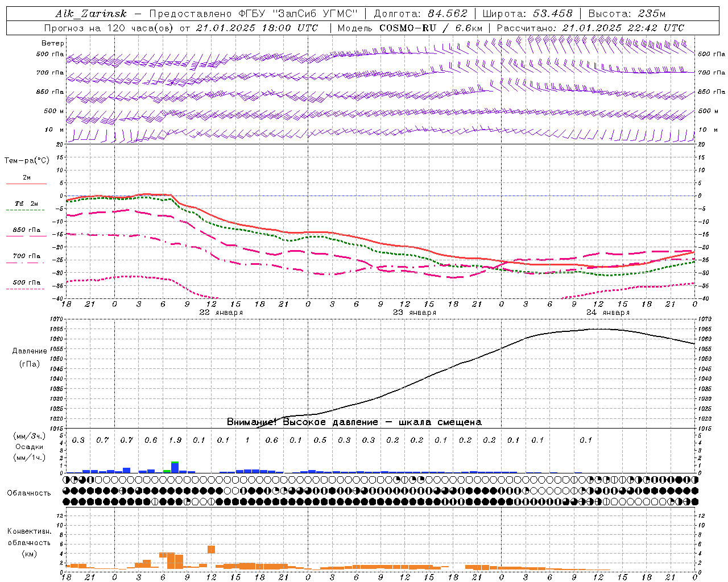728x582 pixels.
Task: Click the Долгота: 84.562 header field
Action: click(x=421, y=14)
